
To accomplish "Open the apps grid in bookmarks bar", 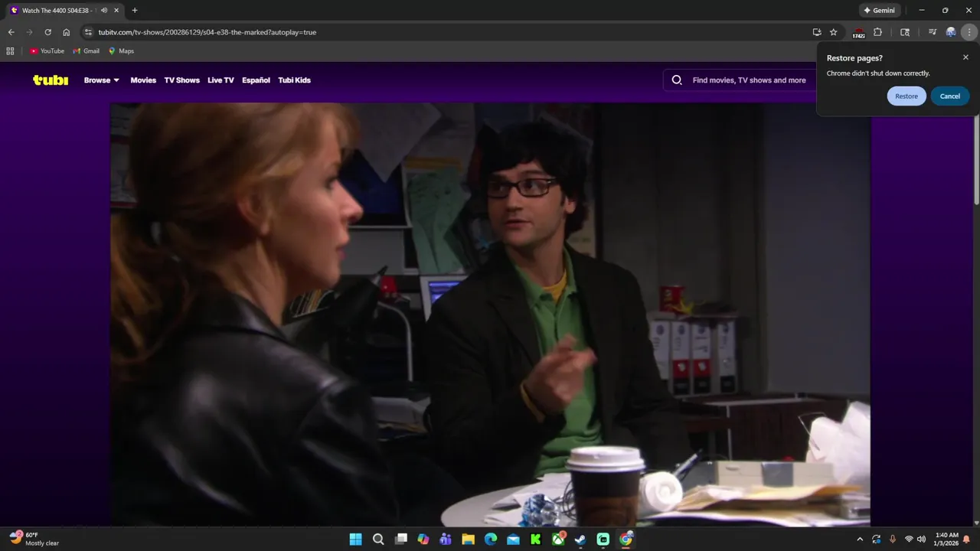I will pos(10,51).
